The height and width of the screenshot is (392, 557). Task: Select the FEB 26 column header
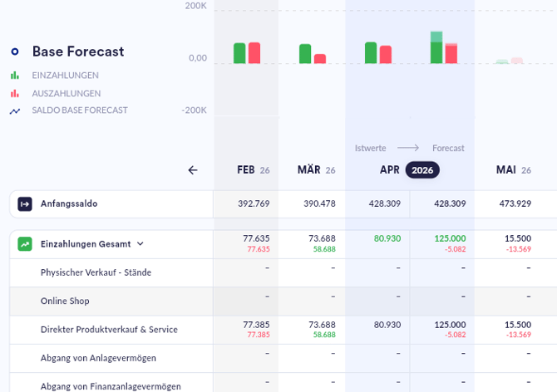(x=253, y=170)
